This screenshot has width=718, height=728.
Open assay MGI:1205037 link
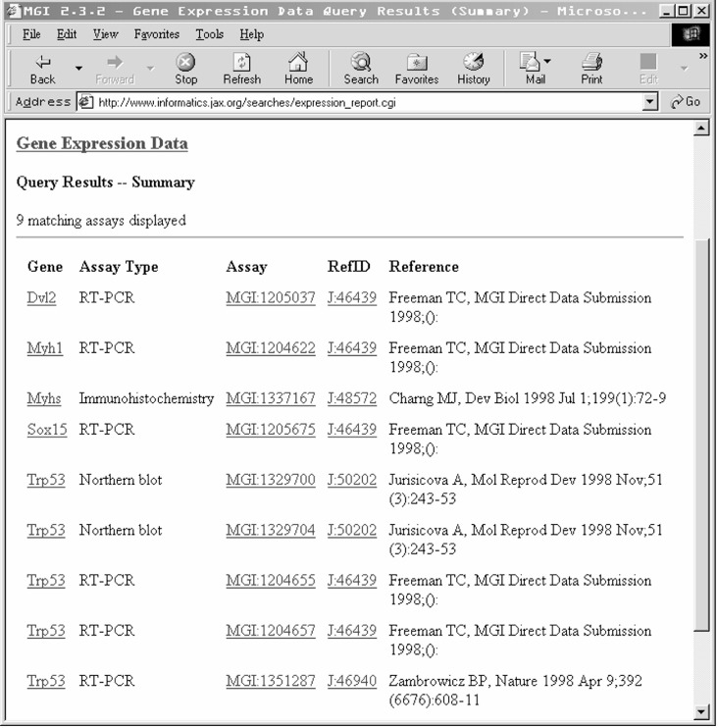[x=271, y=297]
